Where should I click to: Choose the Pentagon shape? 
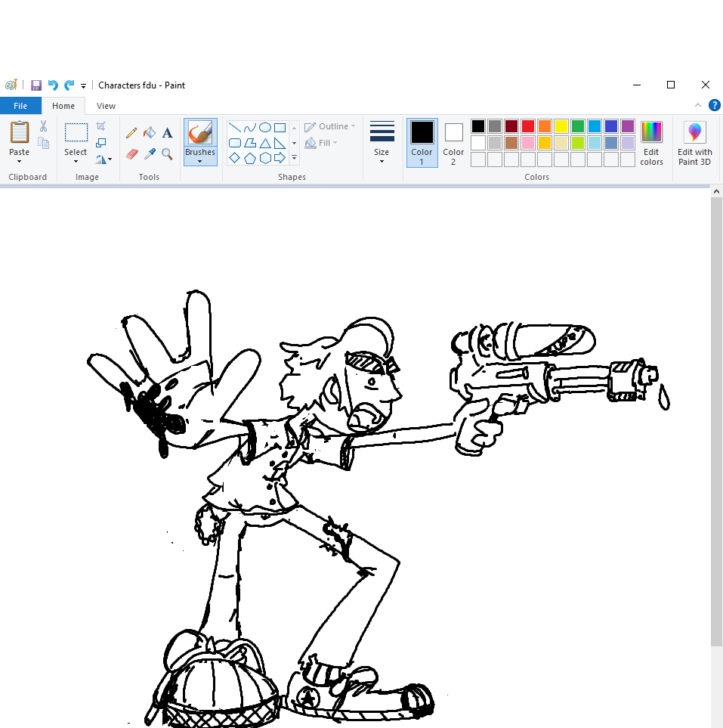point(249,158)
